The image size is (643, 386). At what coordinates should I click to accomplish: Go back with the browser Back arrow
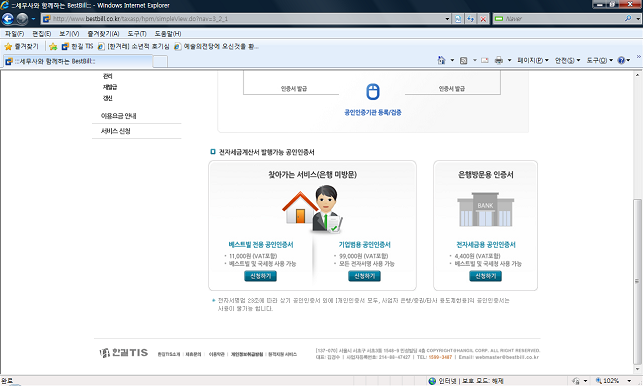(7, 19)
